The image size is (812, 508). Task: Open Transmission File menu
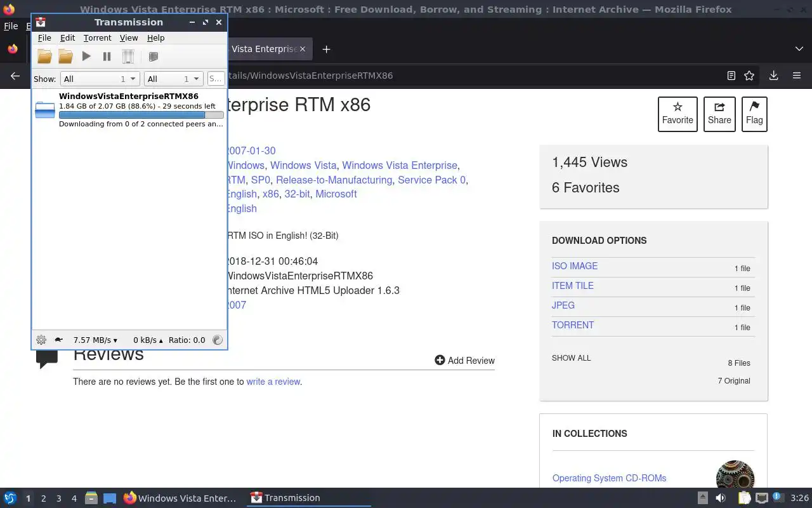pyautogui.click(x=44, y=38)
